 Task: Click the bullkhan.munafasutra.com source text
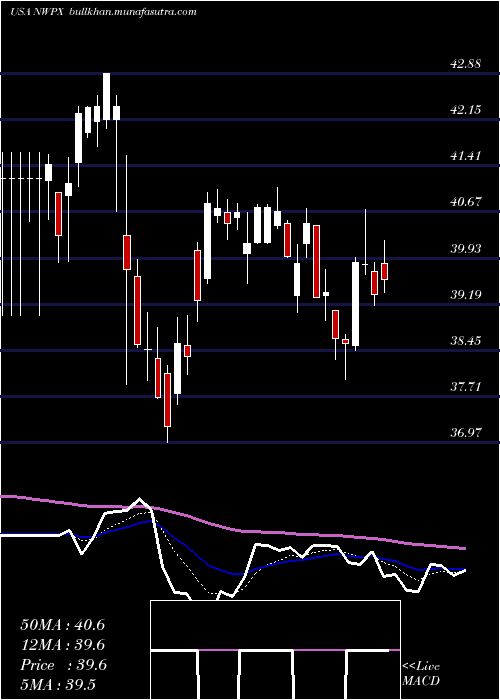[x=133, y=12]
